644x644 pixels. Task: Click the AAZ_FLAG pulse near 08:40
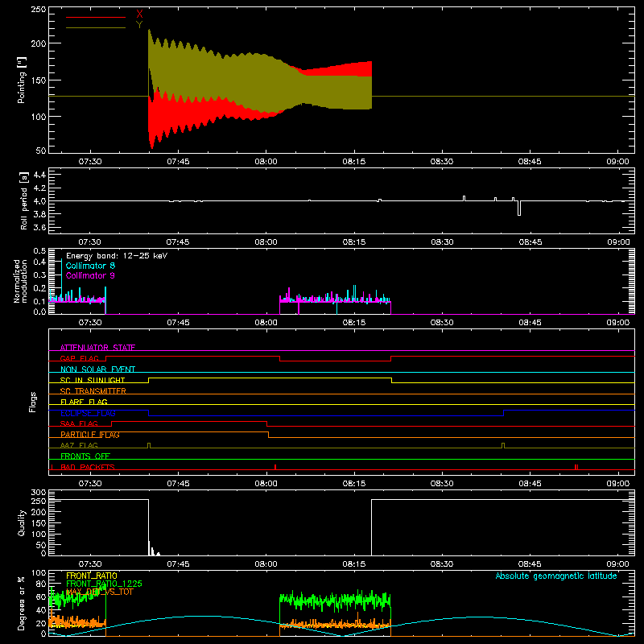tap(503, 446)
